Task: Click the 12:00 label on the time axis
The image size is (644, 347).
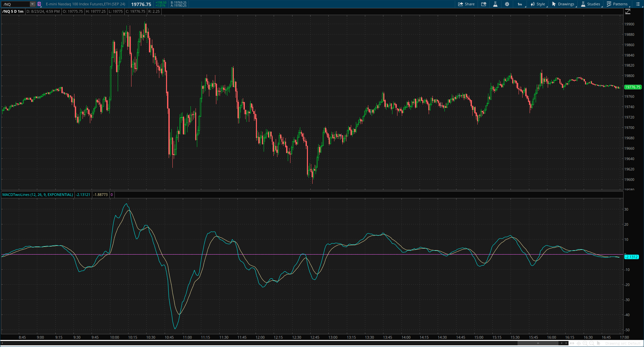Action: coord(260,337)
